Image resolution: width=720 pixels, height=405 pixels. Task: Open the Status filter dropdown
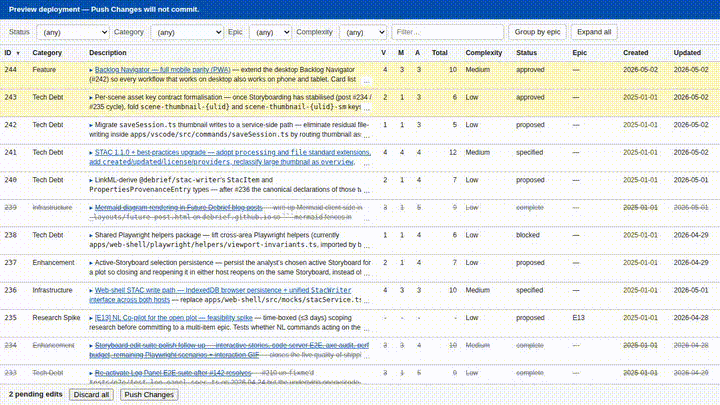pyautogui.click(x=73, y=32)
